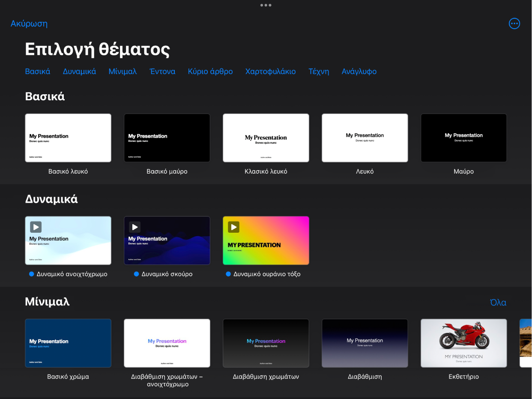
Task: Select the Βασικό μαύρο theme thumbnail
Action: [167, 138]
